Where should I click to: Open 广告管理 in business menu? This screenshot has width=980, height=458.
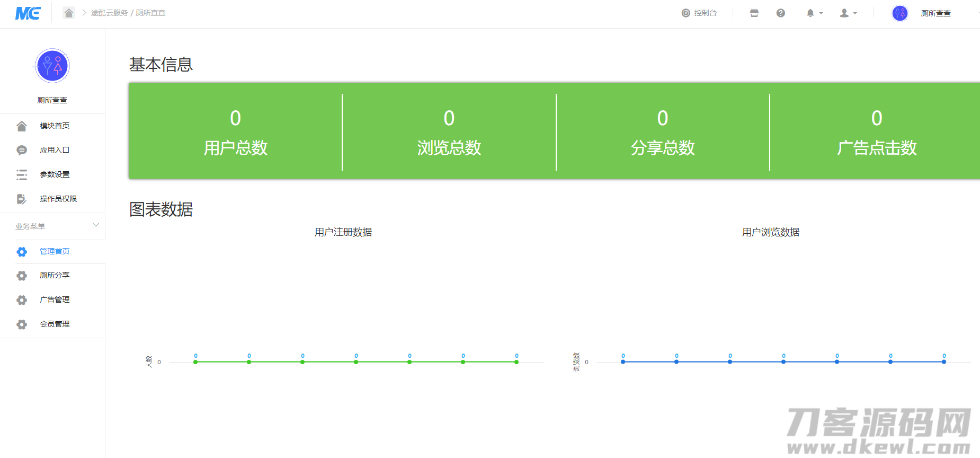(55, 300)
